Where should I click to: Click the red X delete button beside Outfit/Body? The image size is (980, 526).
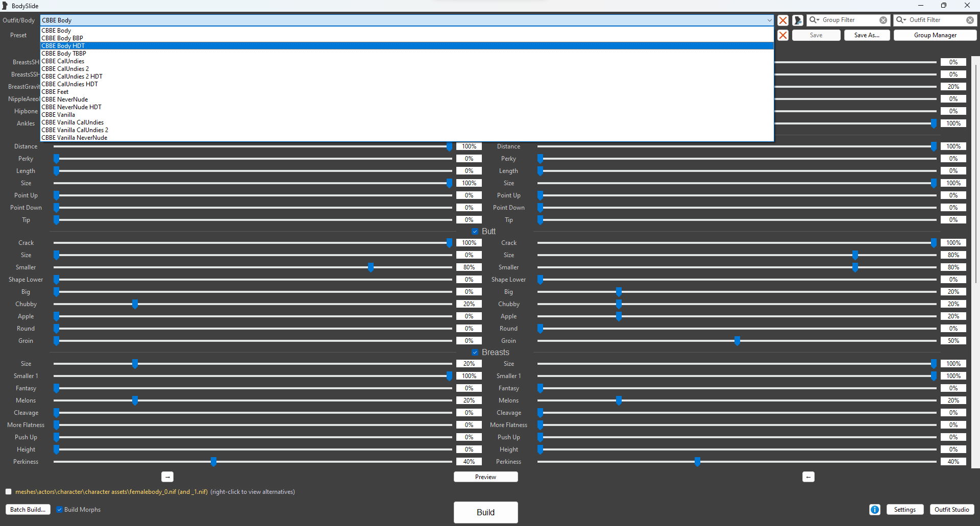pos(782,20)
